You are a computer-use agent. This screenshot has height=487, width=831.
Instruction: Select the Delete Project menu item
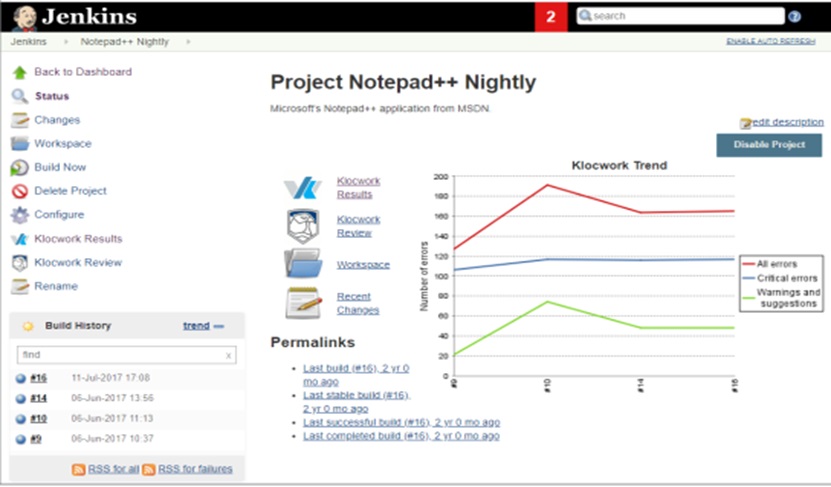[x=70, y=191]
